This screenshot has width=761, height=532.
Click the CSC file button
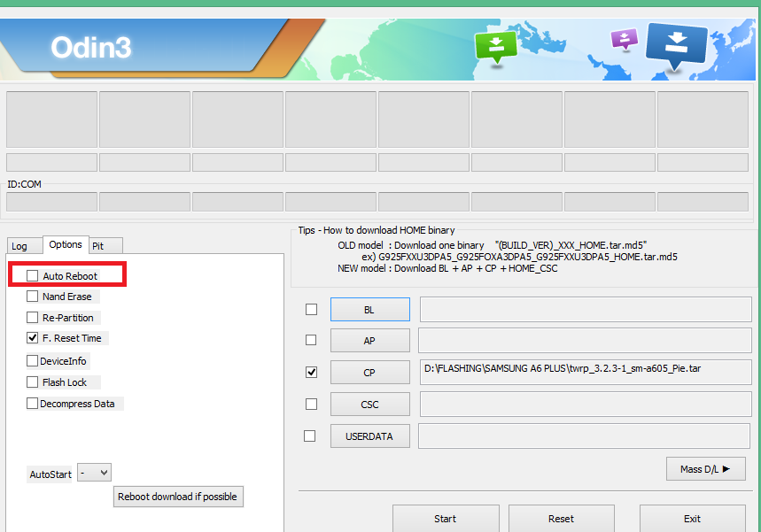[x=369, y=404]
